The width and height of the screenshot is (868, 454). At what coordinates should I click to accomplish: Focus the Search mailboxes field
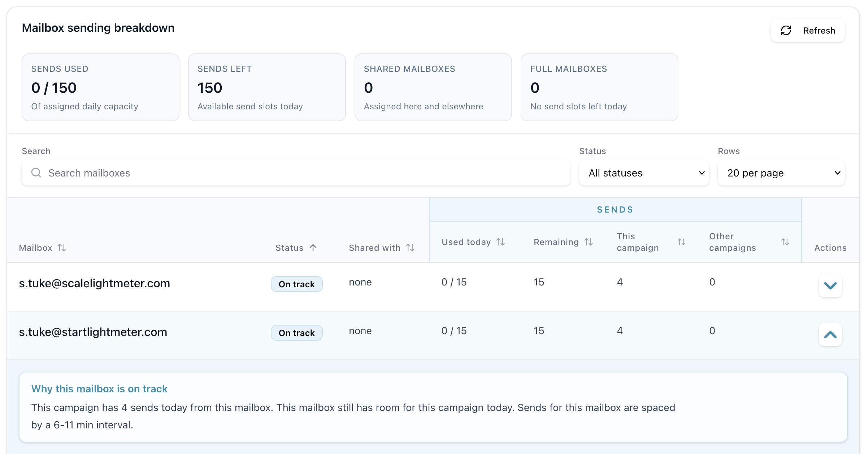click(x=296, y=173)
